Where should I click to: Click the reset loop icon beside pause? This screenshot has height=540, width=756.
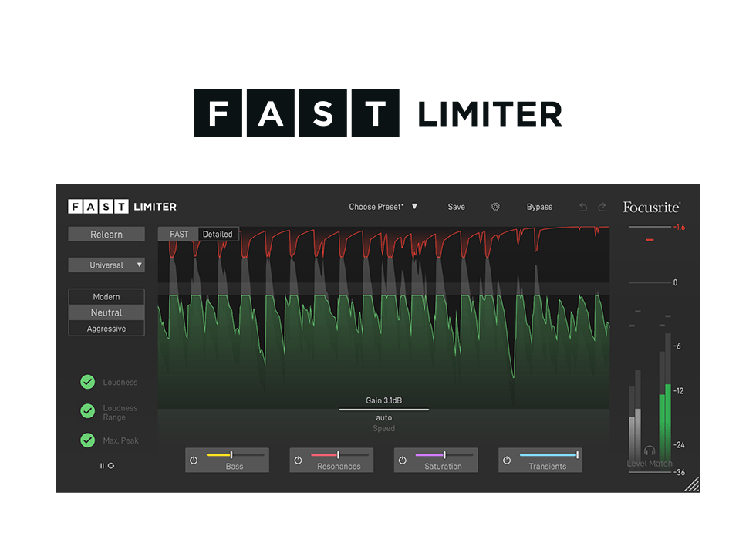click(111, 466)
